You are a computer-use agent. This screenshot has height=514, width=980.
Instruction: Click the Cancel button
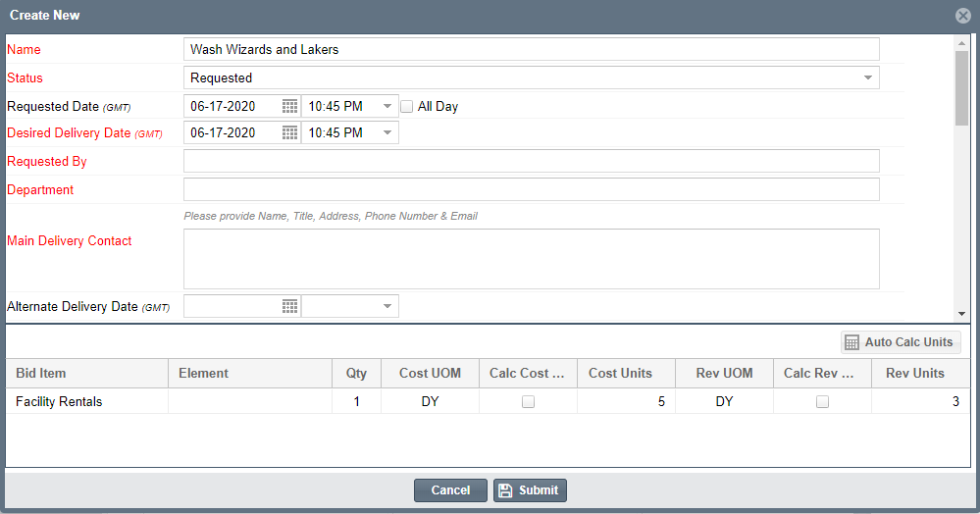tap(450, 490)
